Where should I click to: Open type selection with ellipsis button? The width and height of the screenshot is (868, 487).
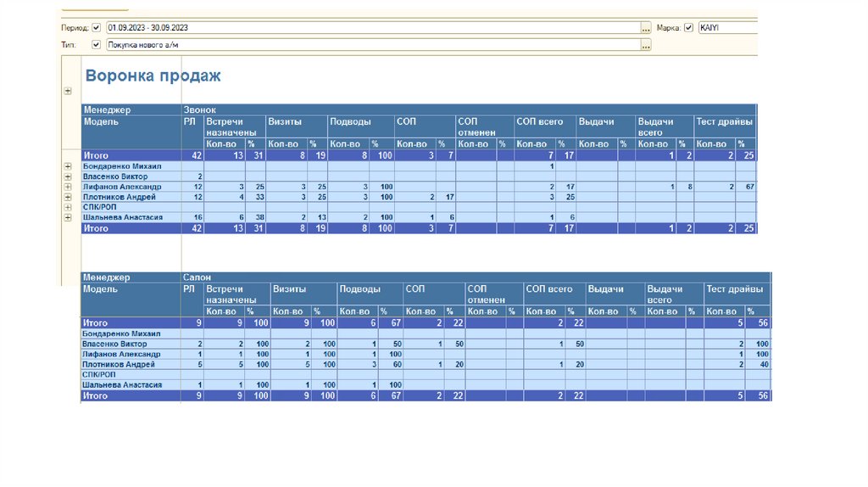point(646,45)
